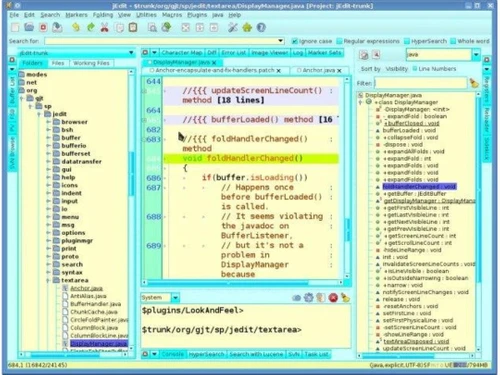Enable the Whole word checkbox
This screenshot has height=375, width=500.
[x=453, y=41]
